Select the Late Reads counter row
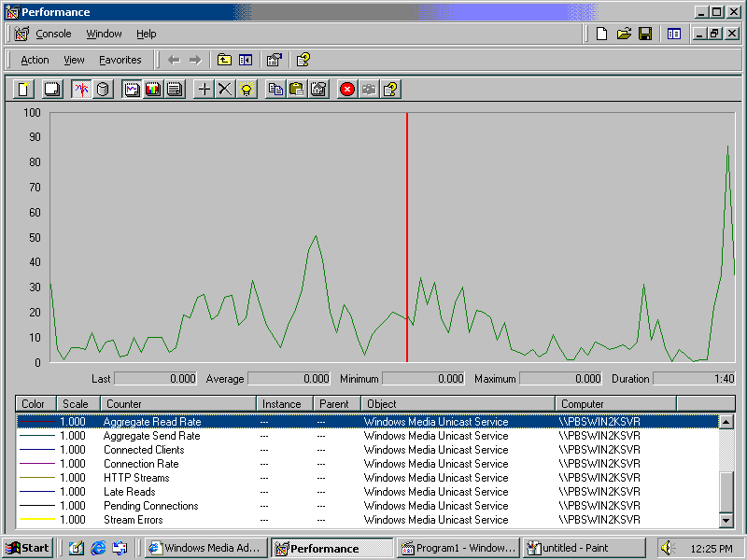This screenshot has height=560, width=747. [x=367, y=492]
